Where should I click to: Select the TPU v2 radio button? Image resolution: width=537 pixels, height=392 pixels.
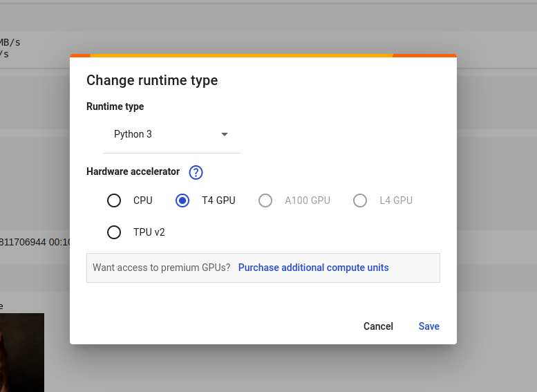coord(114,232)
